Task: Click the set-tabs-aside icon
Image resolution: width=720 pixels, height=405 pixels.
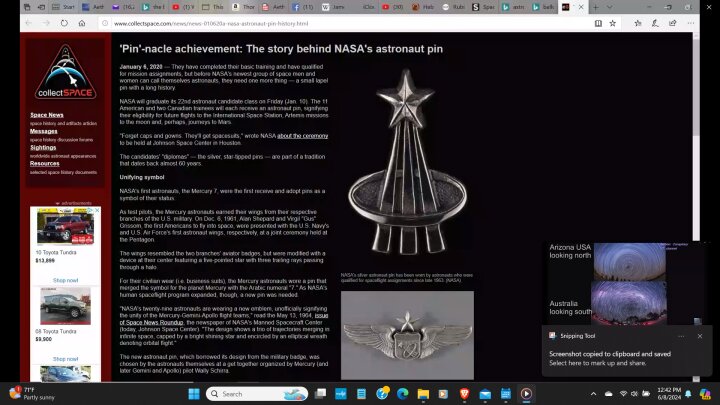Action: point(41,7)
